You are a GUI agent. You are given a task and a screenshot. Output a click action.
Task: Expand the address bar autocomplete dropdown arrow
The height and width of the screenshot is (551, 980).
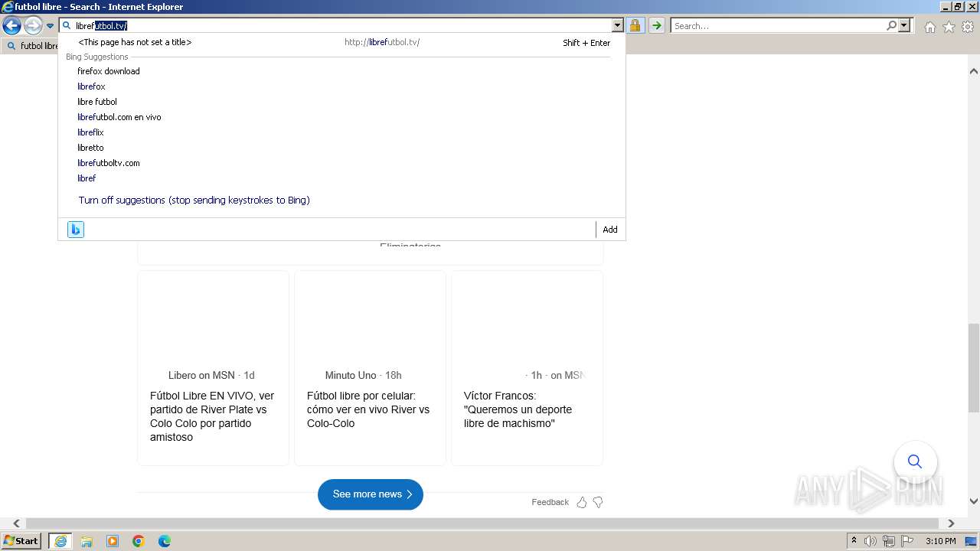coord(618,26)
